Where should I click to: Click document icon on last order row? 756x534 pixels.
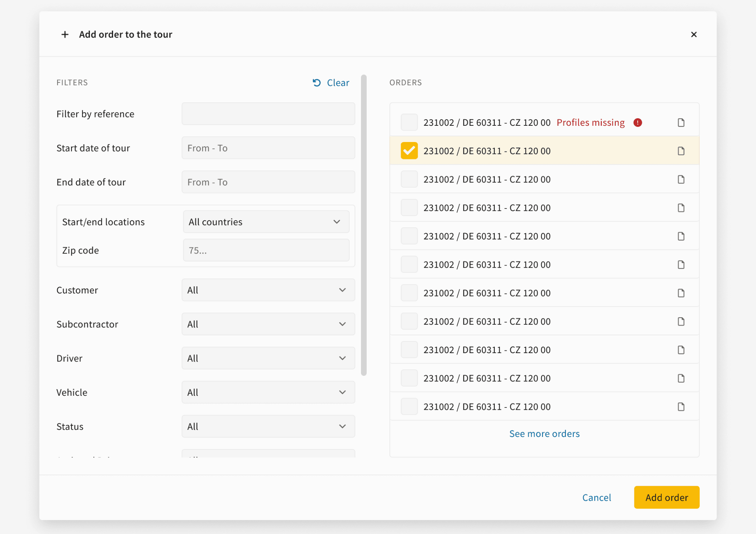(681, 407)
